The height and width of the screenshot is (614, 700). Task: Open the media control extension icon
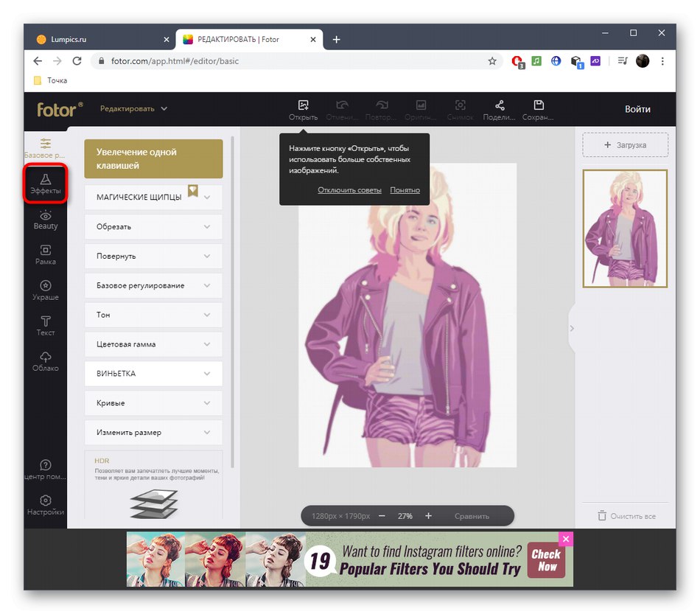pos(623,61)
